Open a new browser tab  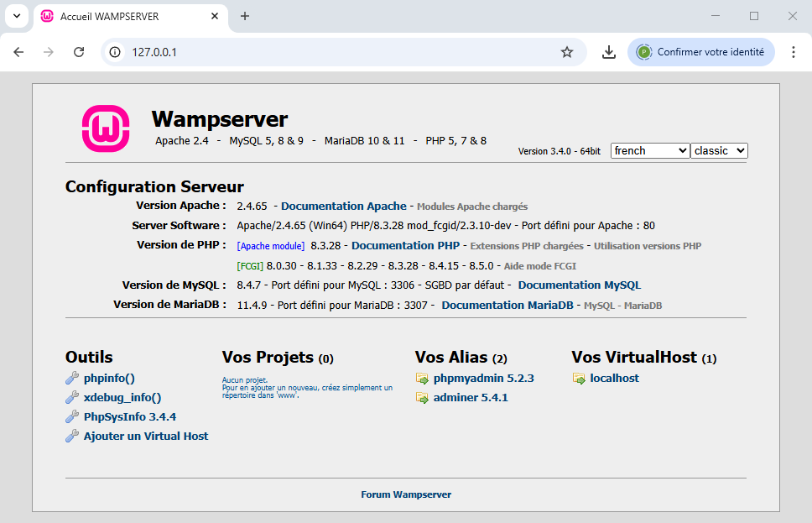[x=245, y=16]
